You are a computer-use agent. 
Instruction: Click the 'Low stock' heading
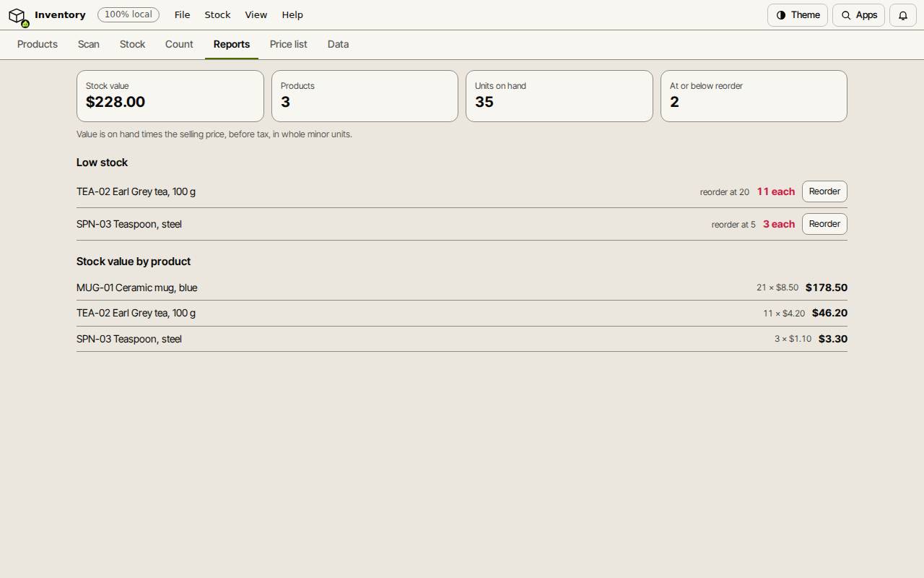pos(102,163)
